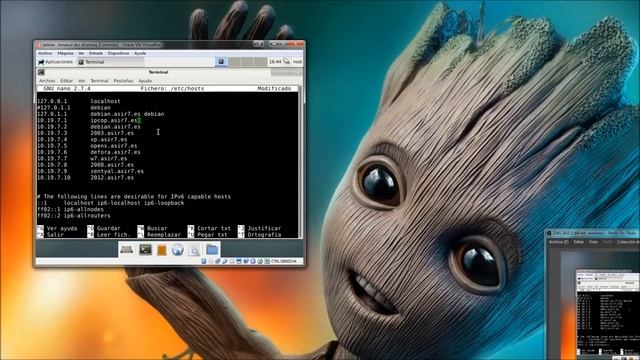
Task: Click the terminal's vertical scrollbar
Action: [301, 161]
